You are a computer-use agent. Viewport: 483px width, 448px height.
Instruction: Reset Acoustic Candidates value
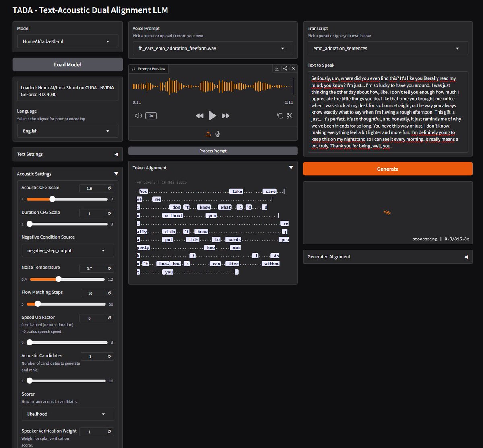109,356
